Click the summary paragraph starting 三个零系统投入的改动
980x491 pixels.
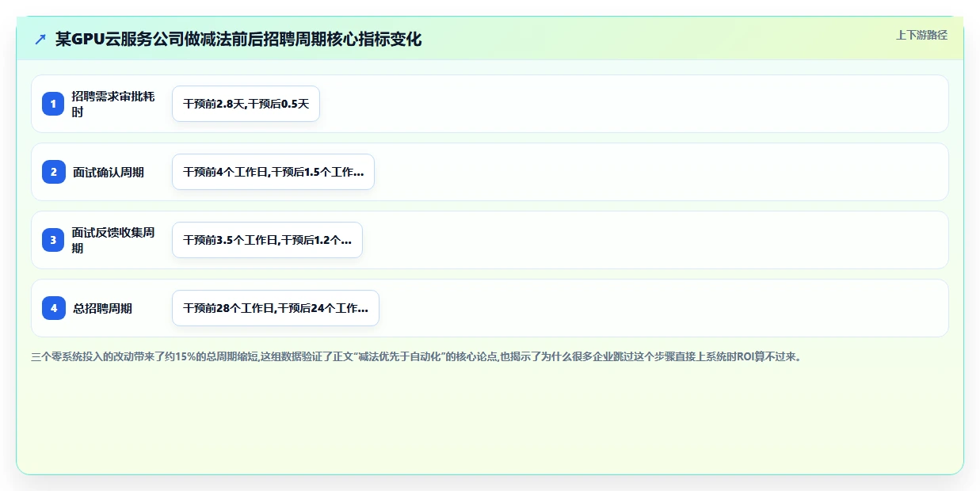pyautogui.click(x=417, y=356)
